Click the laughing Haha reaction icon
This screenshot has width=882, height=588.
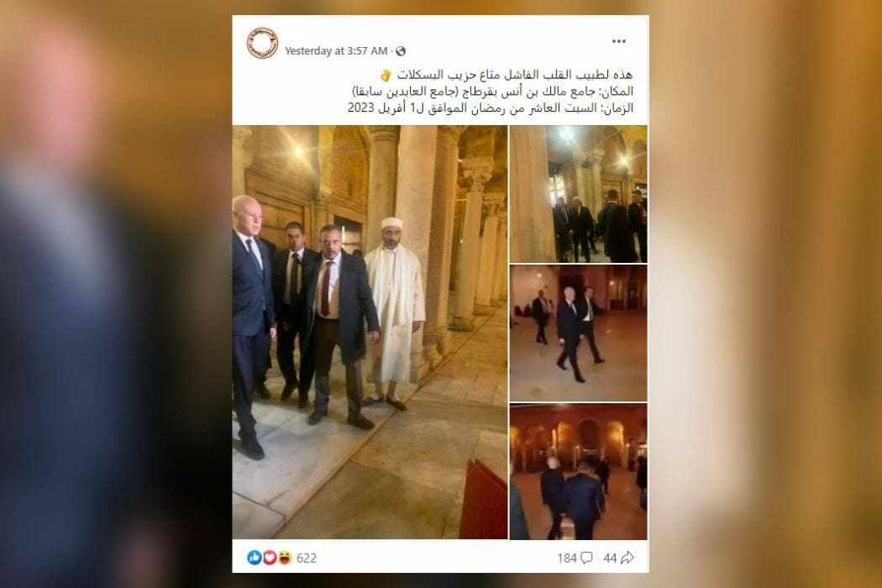[x=285, y=557]
